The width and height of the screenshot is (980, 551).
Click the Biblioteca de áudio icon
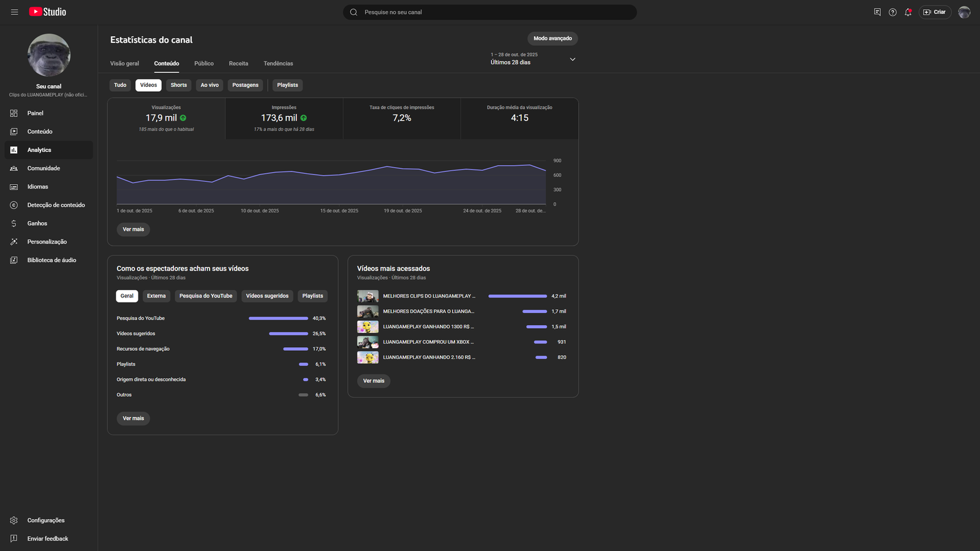click(x=14, y=260)
